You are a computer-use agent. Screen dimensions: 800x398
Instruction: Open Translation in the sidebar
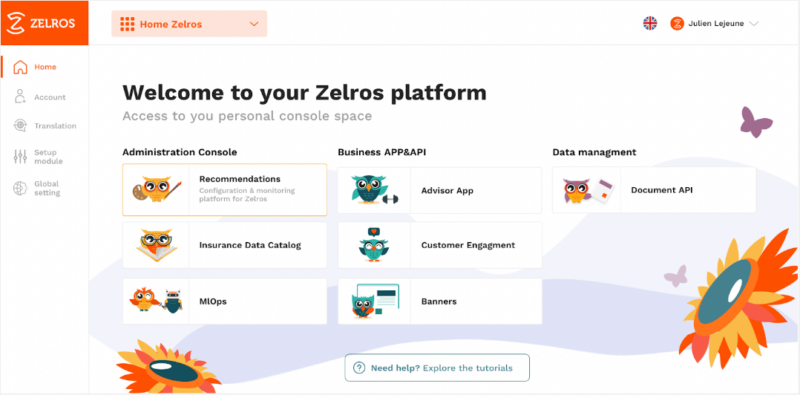(x=44, y=126)
